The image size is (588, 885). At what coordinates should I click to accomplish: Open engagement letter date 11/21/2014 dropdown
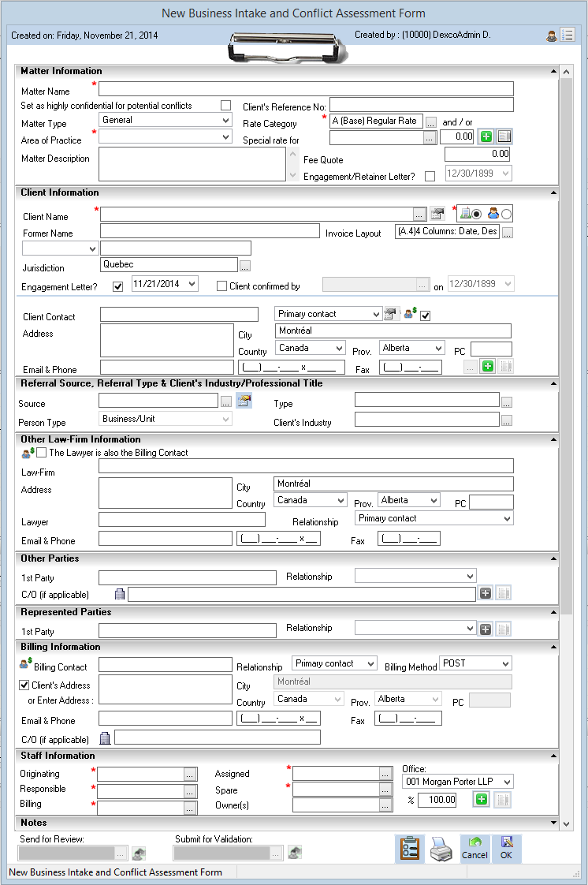coord(192,284)
